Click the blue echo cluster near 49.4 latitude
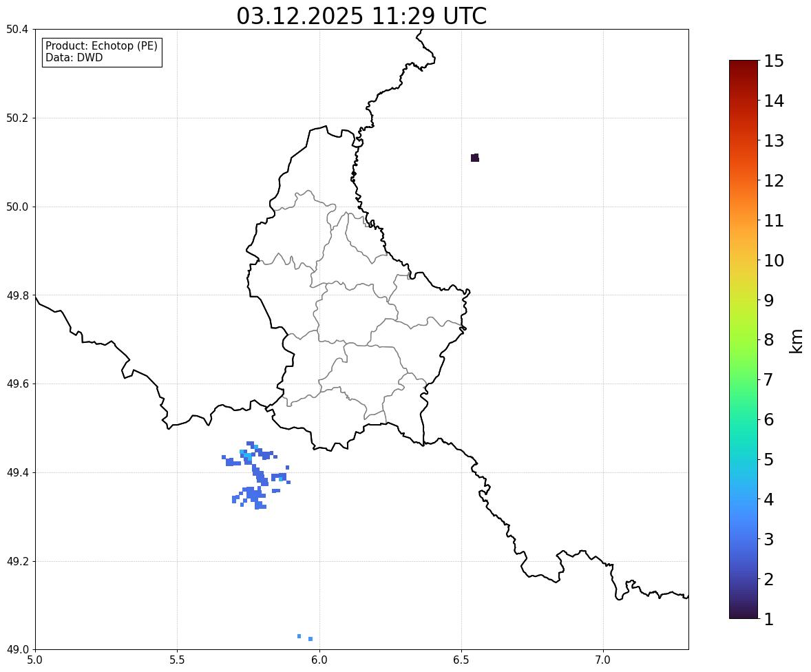 tap(256, 476)
